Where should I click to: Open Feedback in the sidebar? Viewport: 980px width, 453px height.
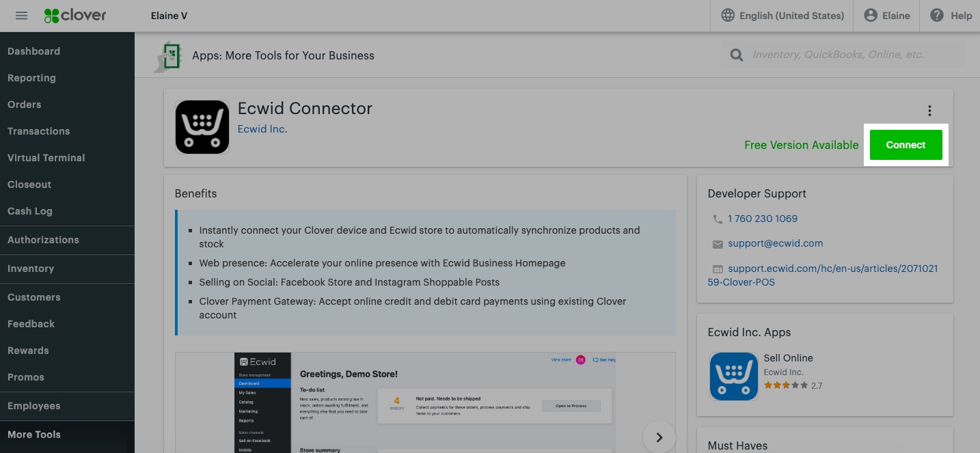click(x=31, y=324)
